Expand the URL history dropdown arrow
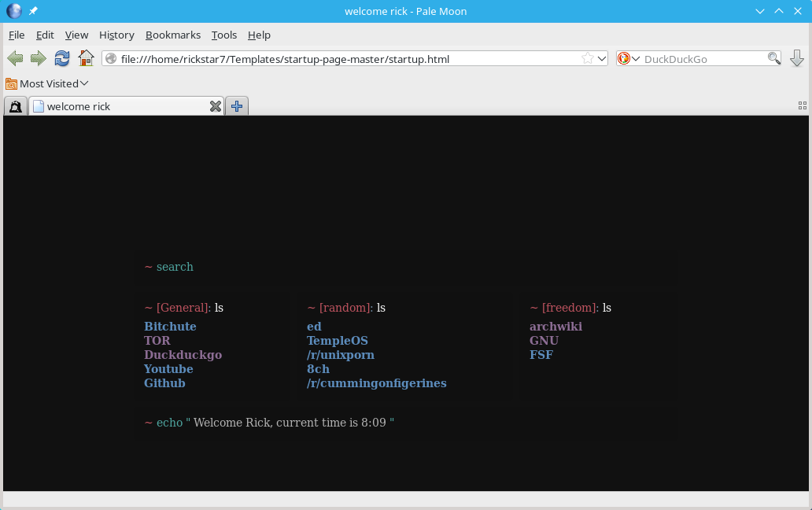The height and width of the screenshot is (510, 812). click(602, 58)
